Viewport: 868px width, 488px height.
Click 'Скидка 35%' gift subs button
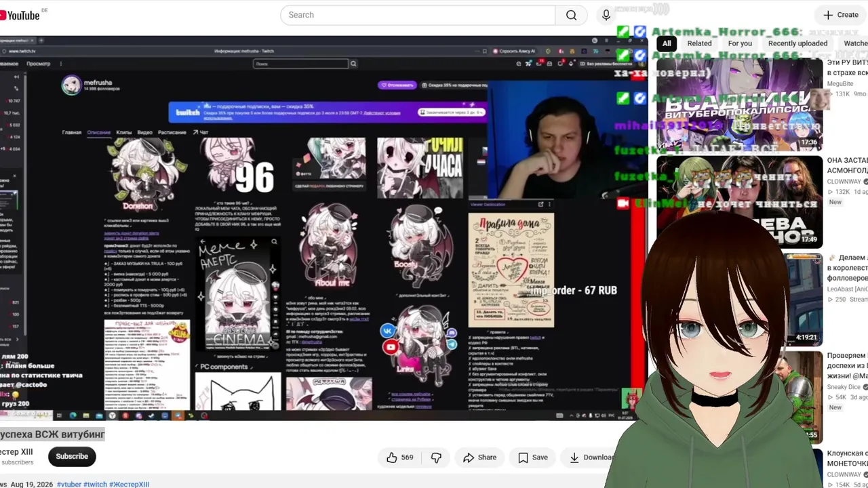(x=454, y=85)
